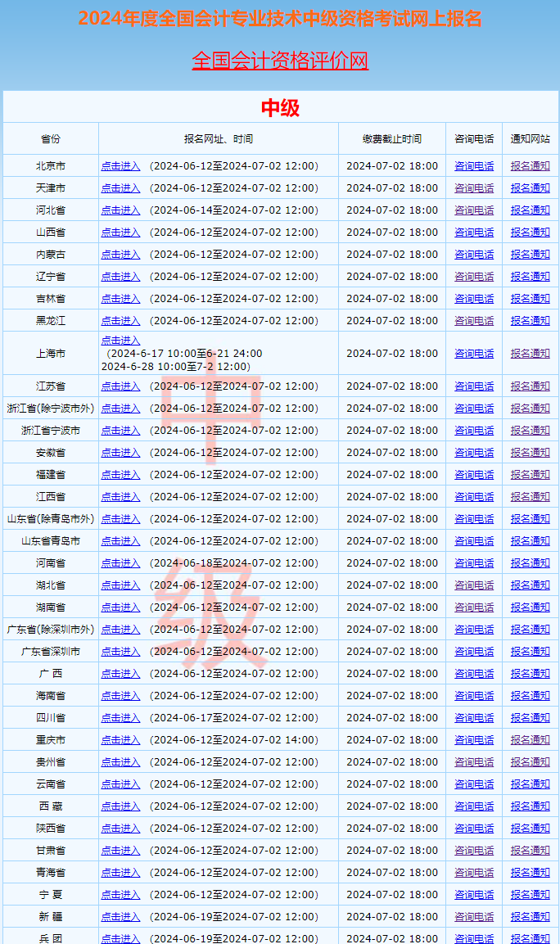Open 报名通知 for 广东省(除深圳市外)

tap(530, 630)
